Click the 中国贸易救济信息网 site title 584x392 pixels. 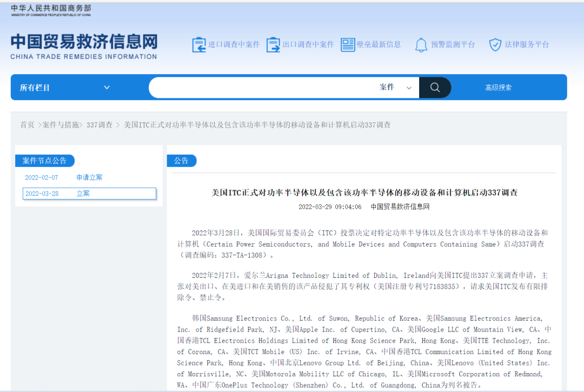84,41
